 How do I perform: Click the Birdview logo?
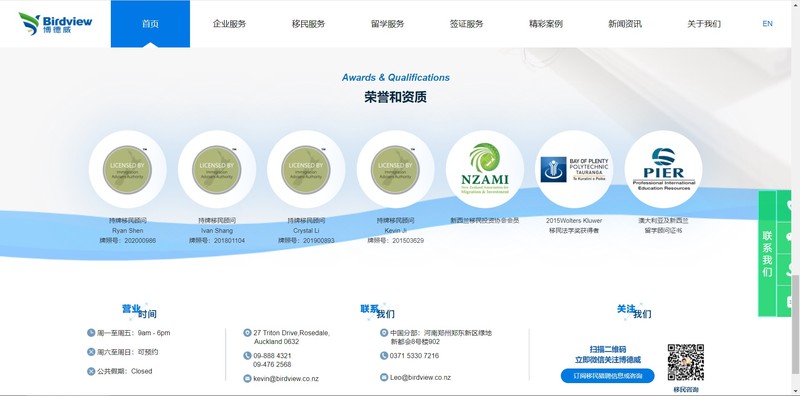coord(55,23)
